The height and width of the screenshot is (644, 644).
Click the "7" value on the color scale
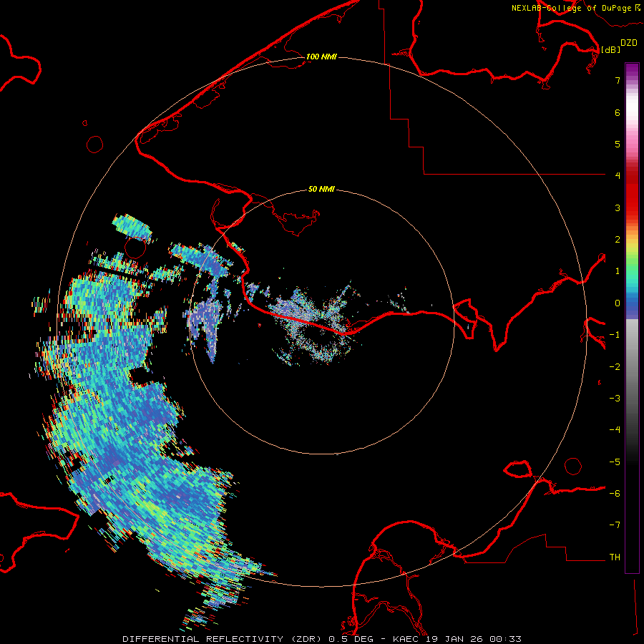(618, 80)
